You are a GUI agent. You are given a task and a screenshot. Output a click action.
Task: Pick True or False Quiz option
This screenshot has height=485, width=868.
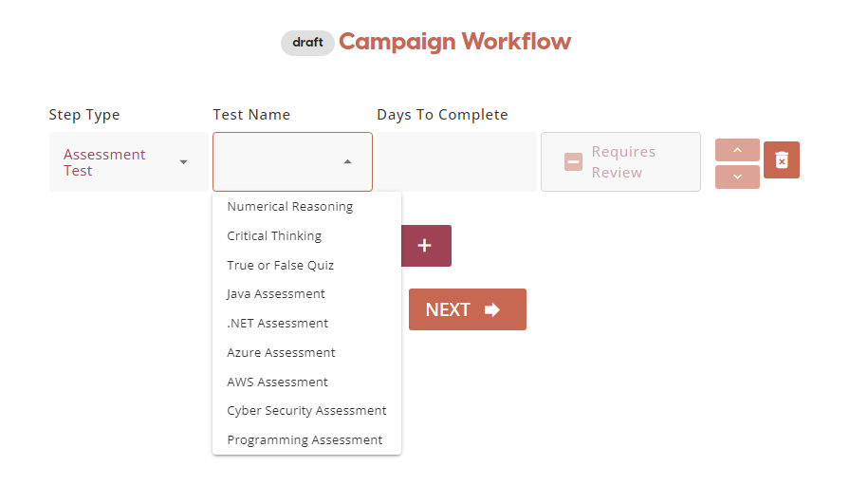tap(280, 266)
